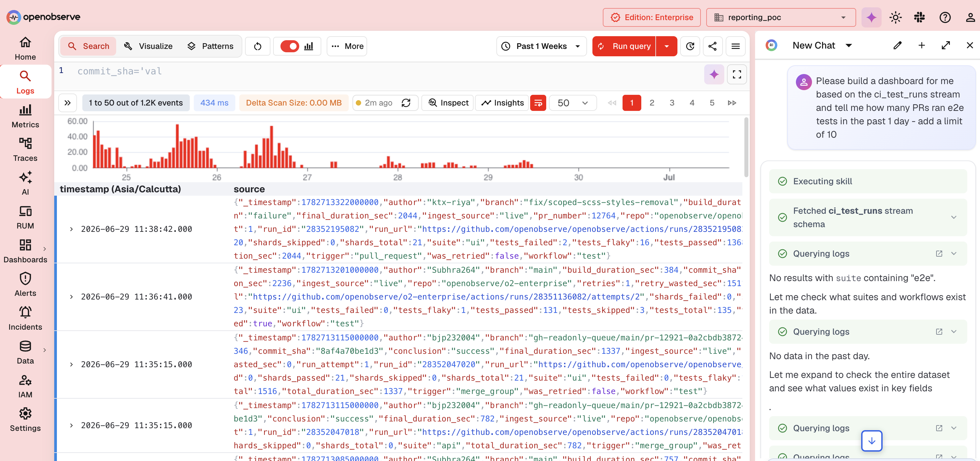Click the reset filters circular arrow icon

(258, 46)
